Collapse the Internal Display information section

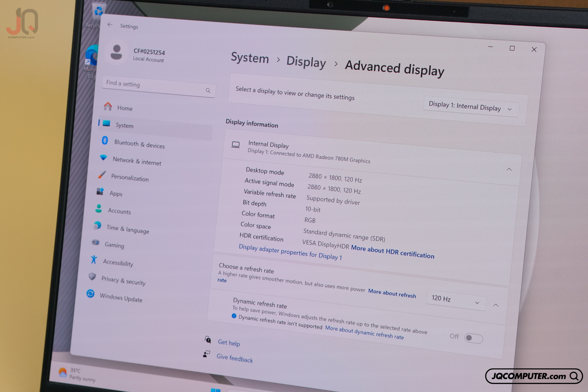(x=509, y=169)
